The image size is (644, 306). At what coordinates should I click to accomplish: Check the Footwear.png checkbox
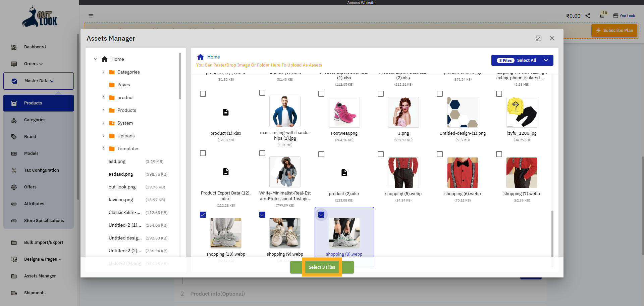point(321,93)
